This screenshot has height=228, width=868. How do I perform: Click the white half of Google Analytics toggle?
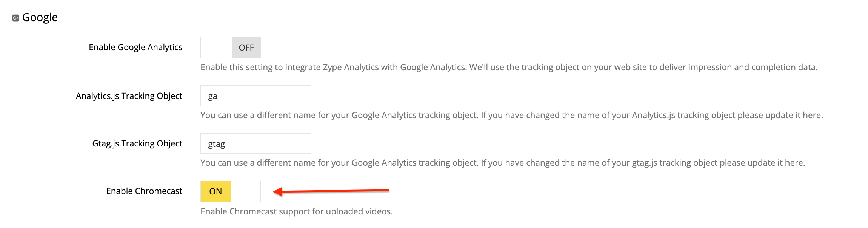pyautogui.click(x=217, y=48)
